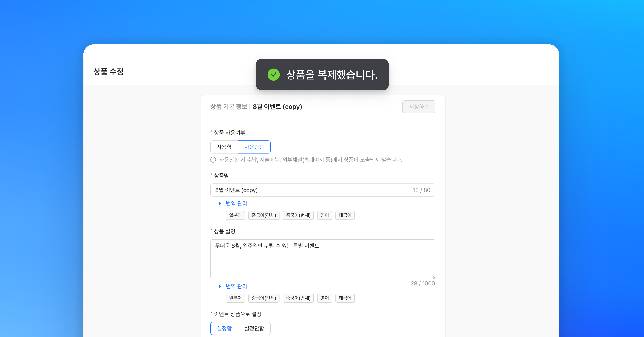Choose 설정안함 for event product setting
The image size is (644, 337).
[254, 328]
